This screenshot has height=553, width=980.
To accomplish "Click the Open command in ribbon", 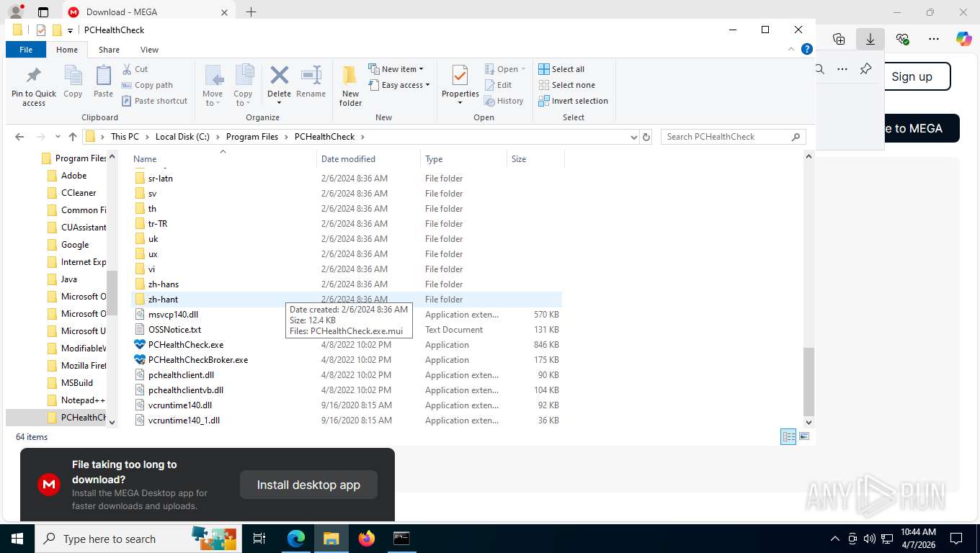I will pos(505,69).
